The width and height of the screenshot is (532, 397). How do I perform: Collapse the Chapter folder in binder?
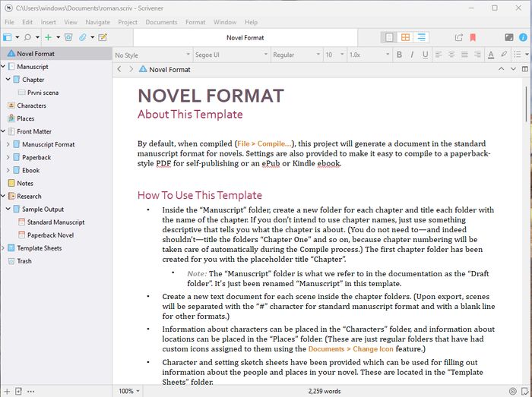click(x=8, y=80)
